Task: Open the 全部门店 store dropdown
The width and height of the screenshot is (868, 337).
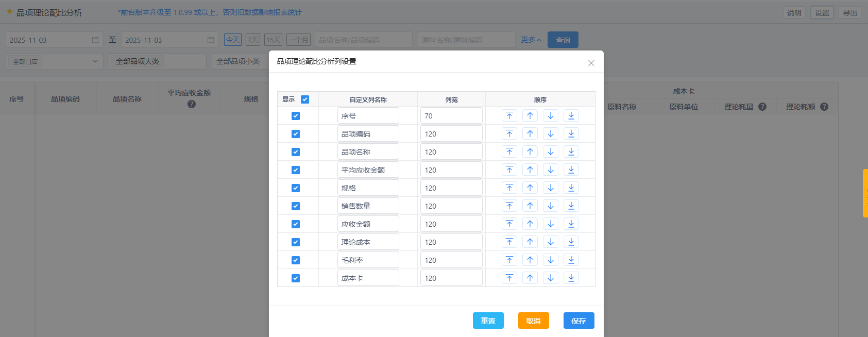Action: coord(55,61)
